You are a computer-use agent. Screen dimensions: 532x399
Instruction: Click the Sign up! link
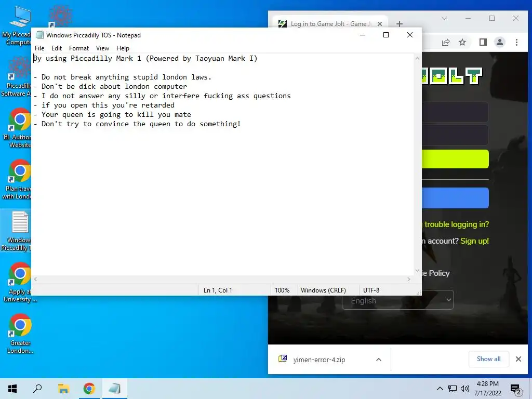pos(474,241)
